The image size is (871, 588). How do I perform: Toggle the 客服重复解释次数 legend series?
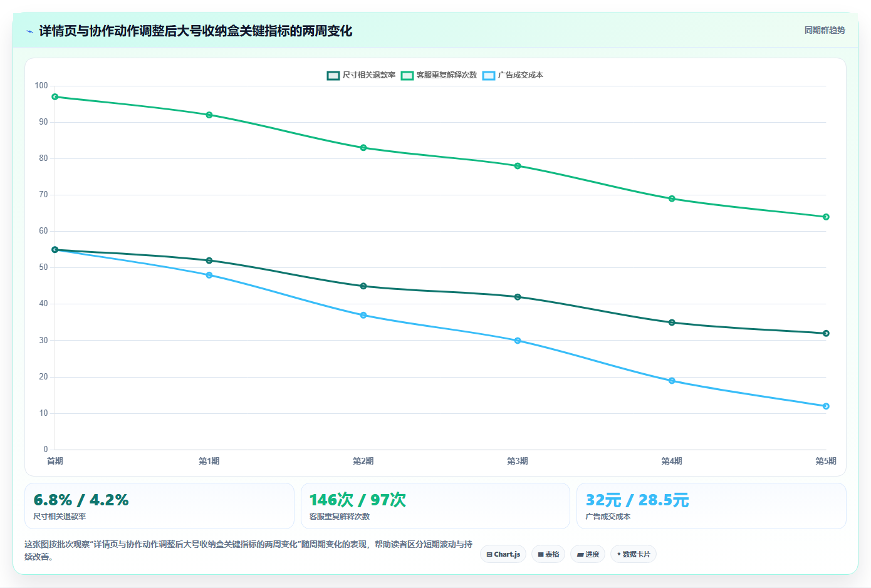click(439, 75)
